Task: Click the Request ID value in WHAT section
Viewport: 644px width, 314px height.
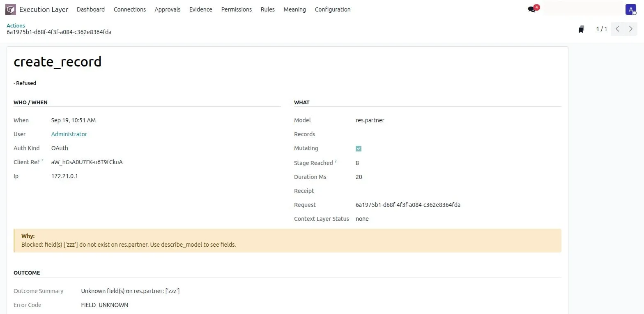Action: tap(408, 205)
